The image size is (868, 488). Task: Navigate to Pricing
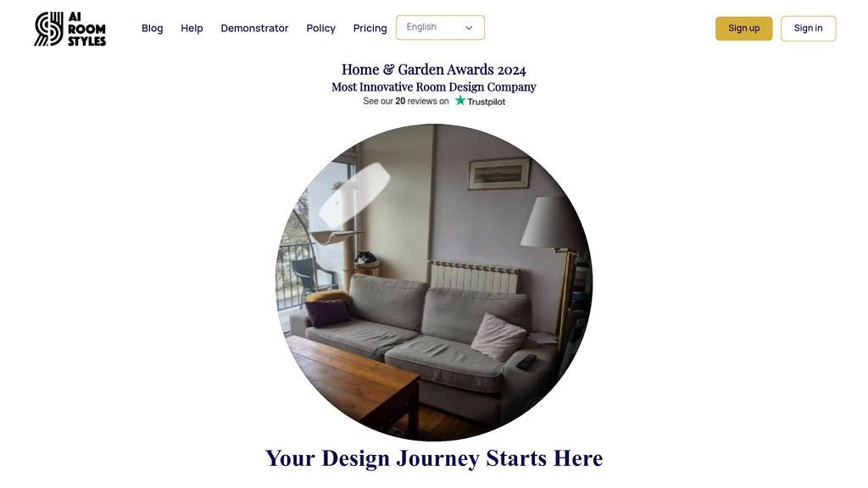click(x=370, y=28)
